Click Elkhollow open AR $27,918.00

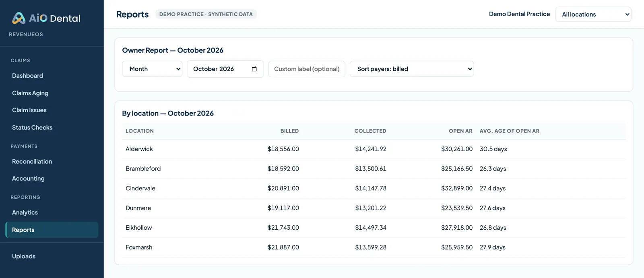tap(457, 228)
